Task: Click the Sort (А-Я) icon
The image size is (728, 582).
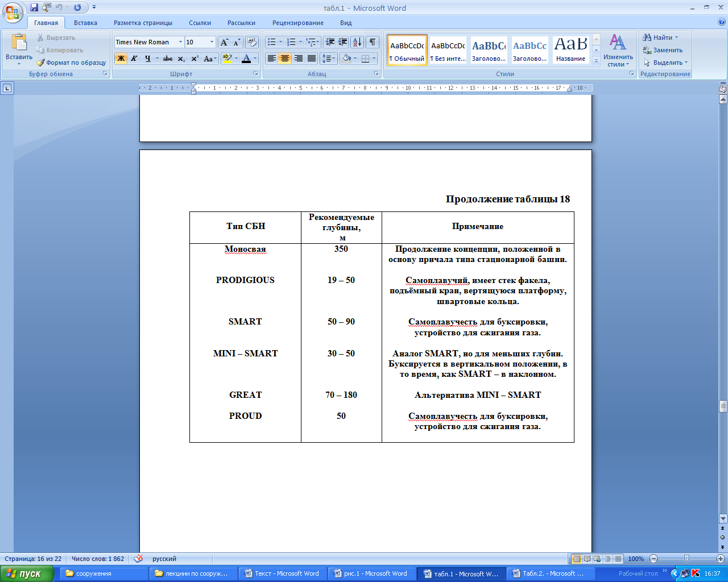Action: click(357, 42)
